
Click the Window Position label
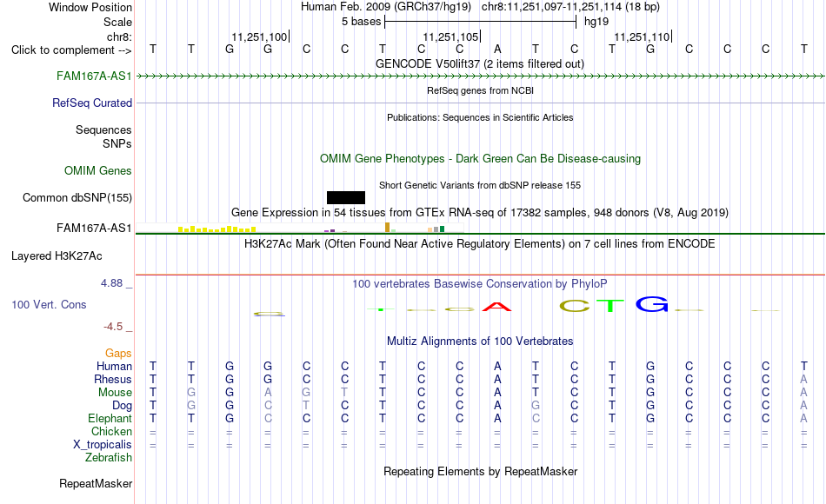(x=90, y=7)
